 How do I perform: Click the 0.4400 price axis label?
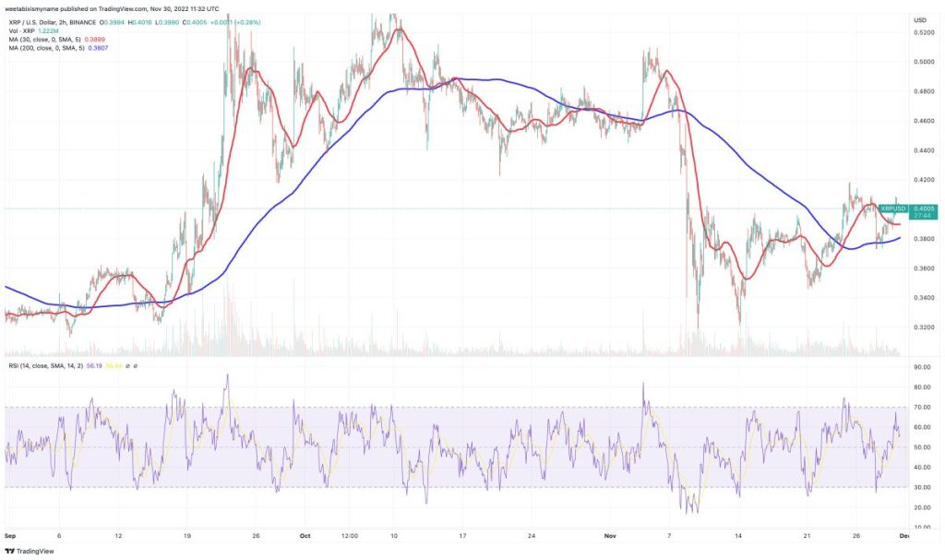click(x=924, y=150)
